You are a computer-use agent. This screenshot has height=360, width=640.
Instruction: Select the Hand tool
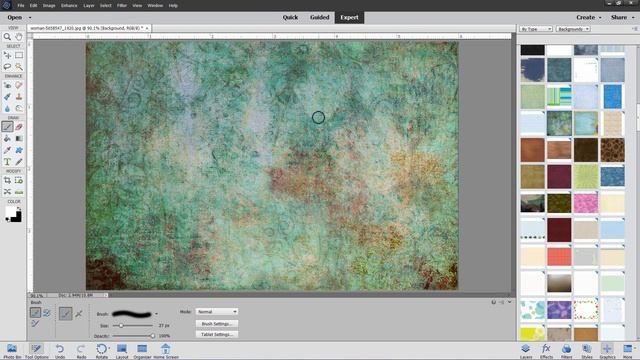[x=19, y=37]
